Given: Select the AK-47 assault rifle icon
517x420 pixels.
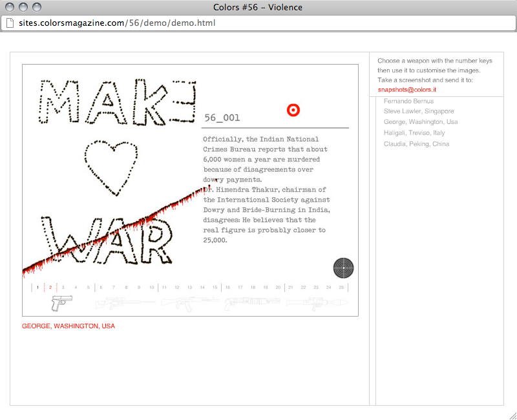Looking at the screenshot, I should (x=190, y=304).
